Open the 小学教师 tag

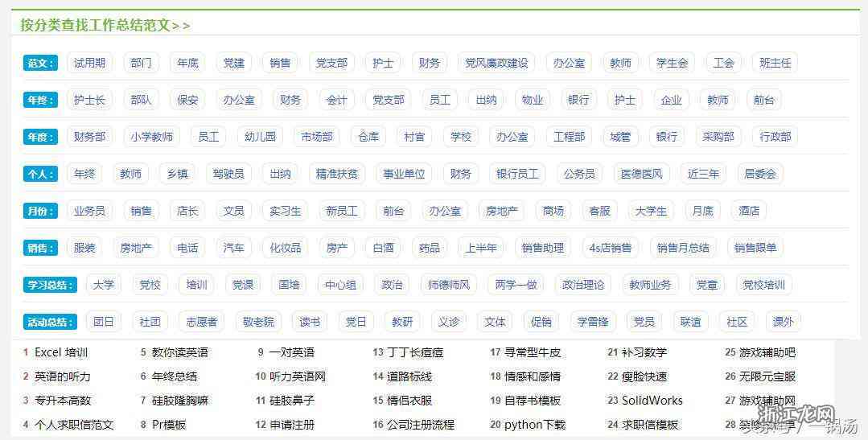pos(152,137)
